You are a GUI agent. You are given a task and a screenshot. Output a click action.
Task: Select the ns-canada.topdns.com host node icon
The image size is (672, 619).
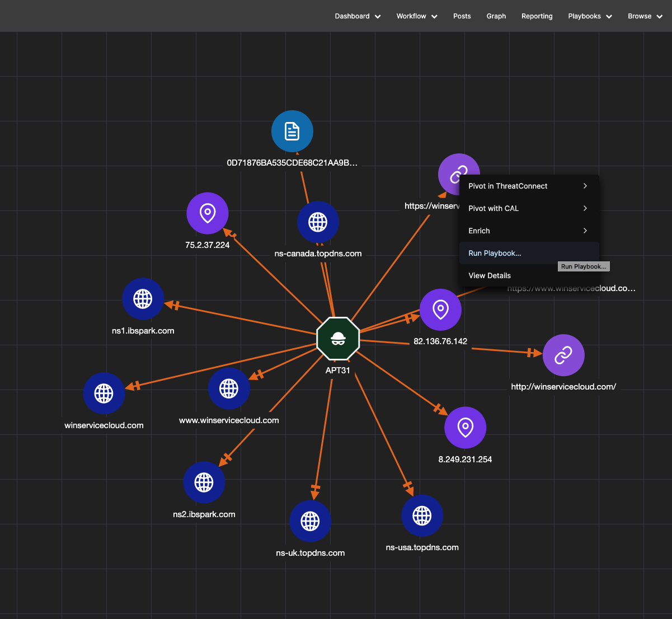[318, 222]
